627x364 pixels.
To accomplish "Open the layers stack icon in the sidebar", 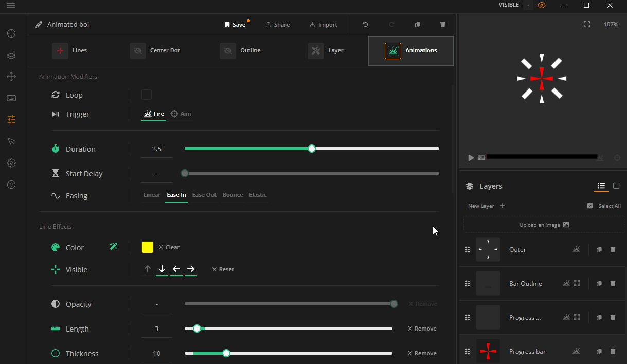I will point(11,55).
